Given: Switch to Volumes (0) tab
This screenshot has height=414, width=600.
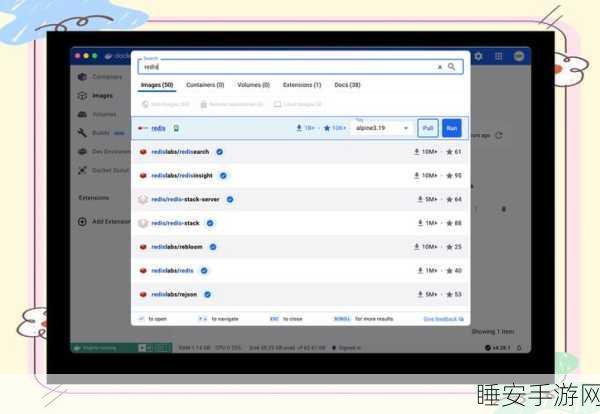Looking at the screenshot, I should (x=253, y=85).
